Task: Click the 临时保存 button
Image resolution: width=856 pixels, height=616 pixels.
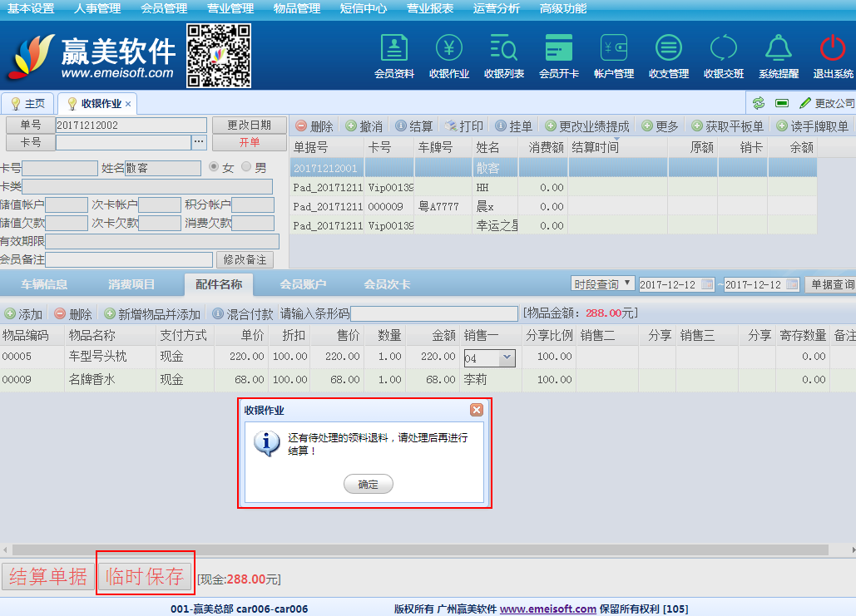Action: pos(146,577)
